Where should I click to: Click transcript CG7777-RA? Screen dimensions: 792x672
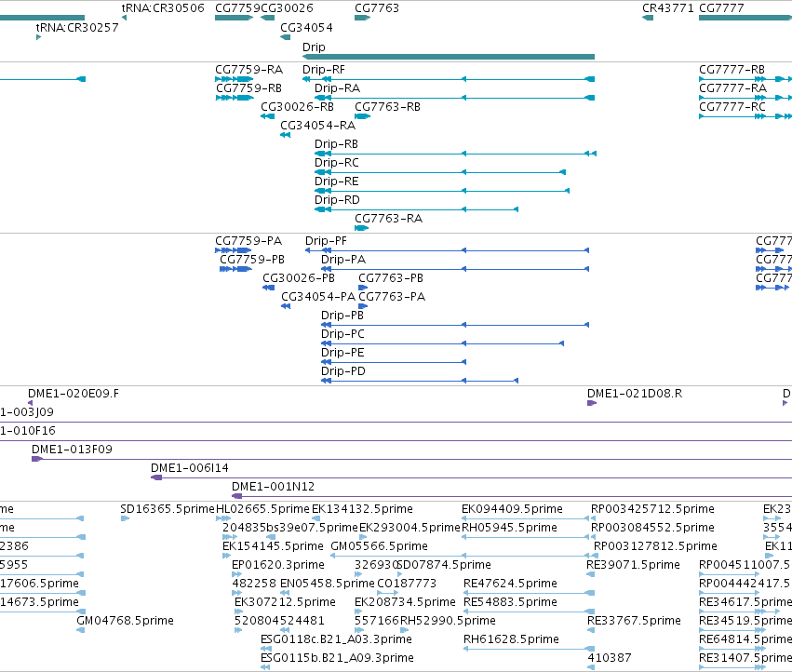pyautogui.click(x=733, y=87)
